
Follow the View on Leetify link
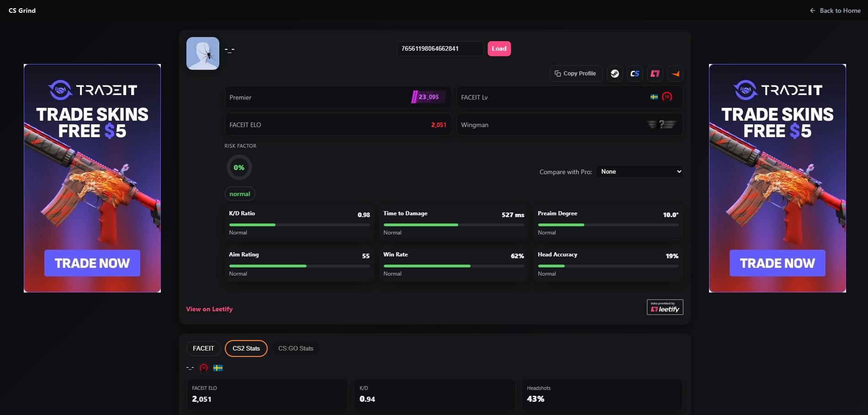point(209,309)
